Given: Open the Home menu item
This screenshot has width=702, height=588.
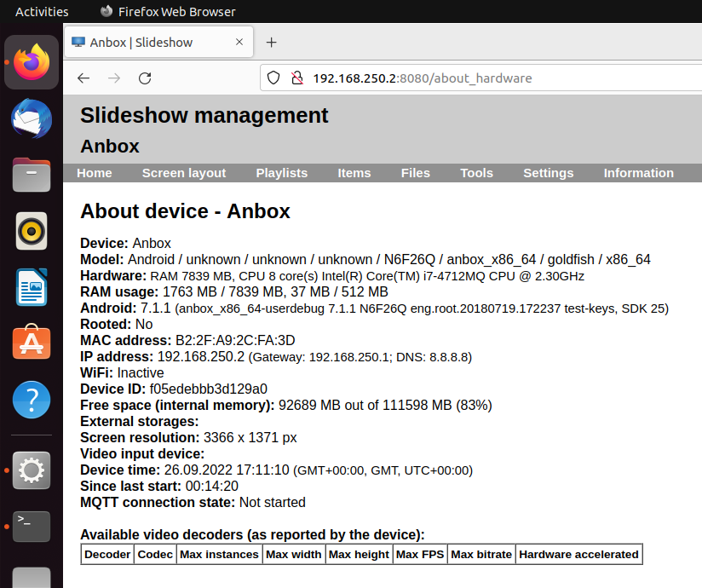Looking at the screenshot, I should click(95, 173).
